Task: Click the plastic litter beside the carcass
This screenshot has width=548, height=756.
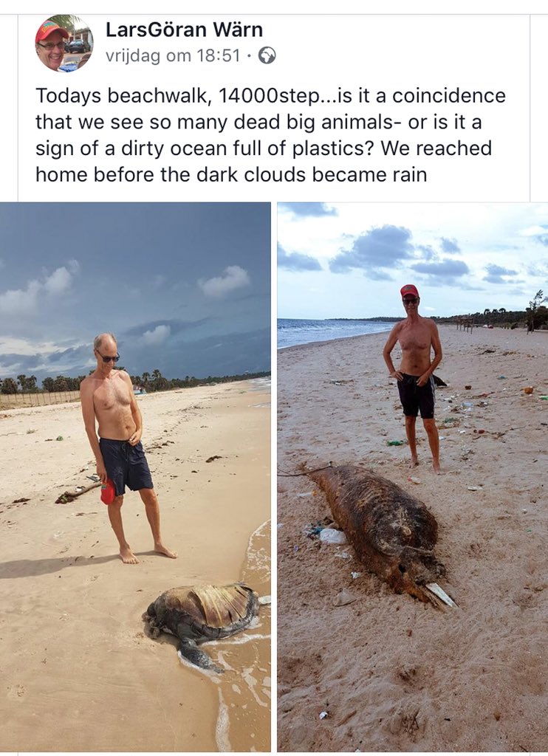Action: (x=328, y=535)
